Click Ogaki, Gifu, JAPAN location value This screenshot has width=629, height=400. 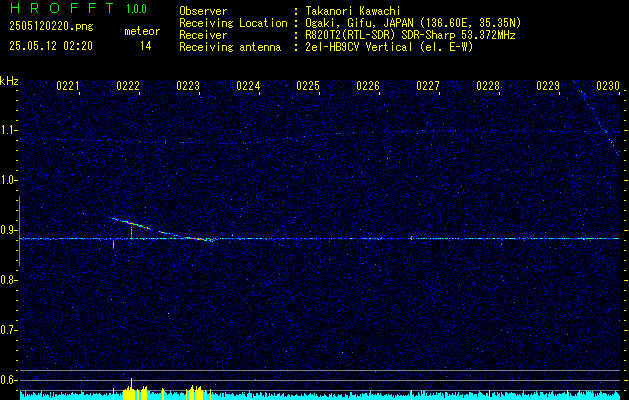[x=413, y=23]
